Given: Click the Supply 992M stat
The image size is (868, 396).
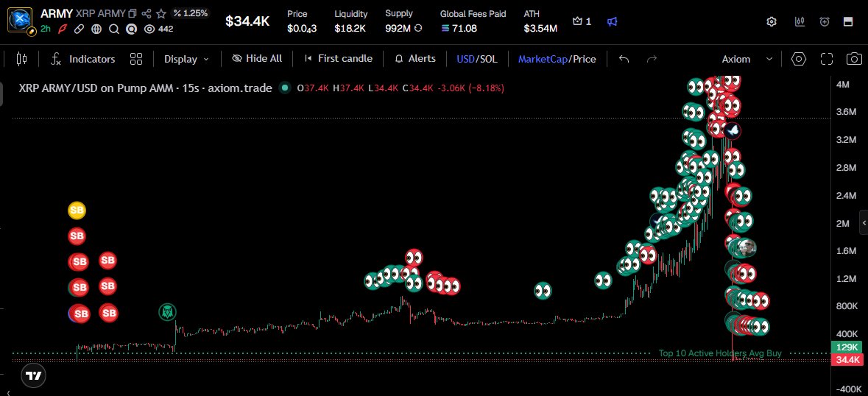Looking at the screenshot, I should pos(403,21).
